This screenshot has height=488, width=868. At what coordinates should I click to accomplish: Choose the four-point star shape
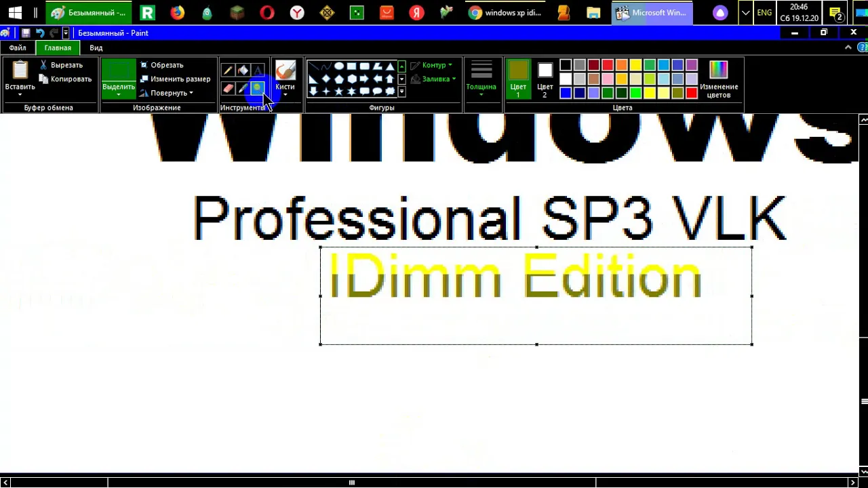click(326, 91)
